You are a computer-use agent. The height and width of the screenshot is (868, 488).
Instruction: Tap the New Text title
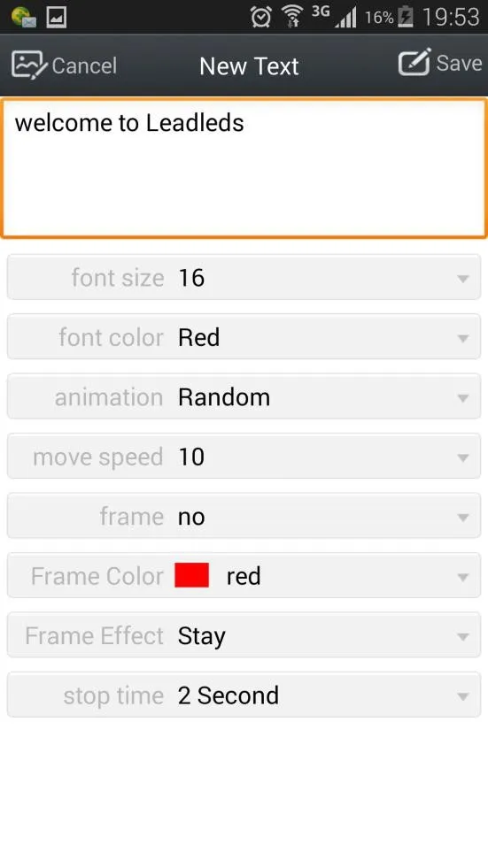pyautogui.click(x=249, y=66)
